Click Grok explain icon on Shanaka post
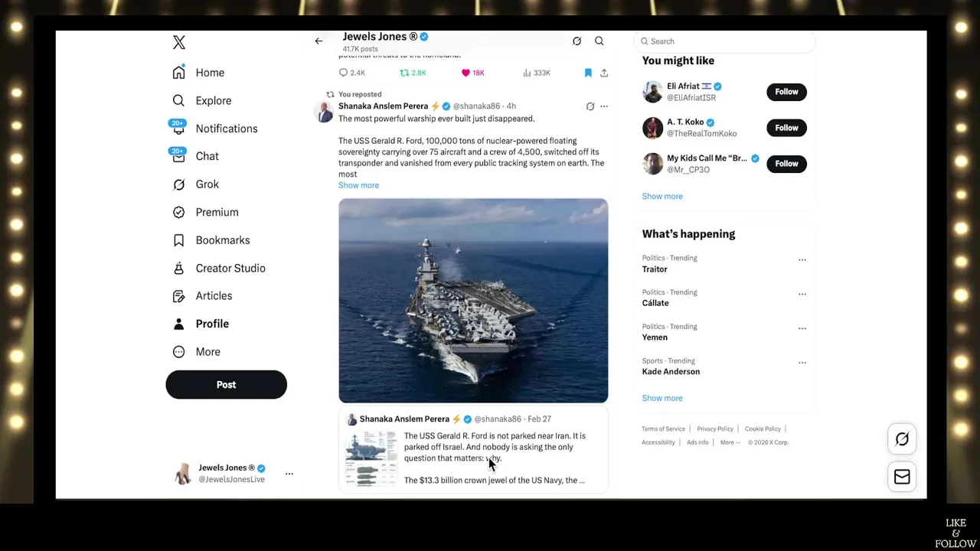This screenshot has height=551, width=980. 590,106
